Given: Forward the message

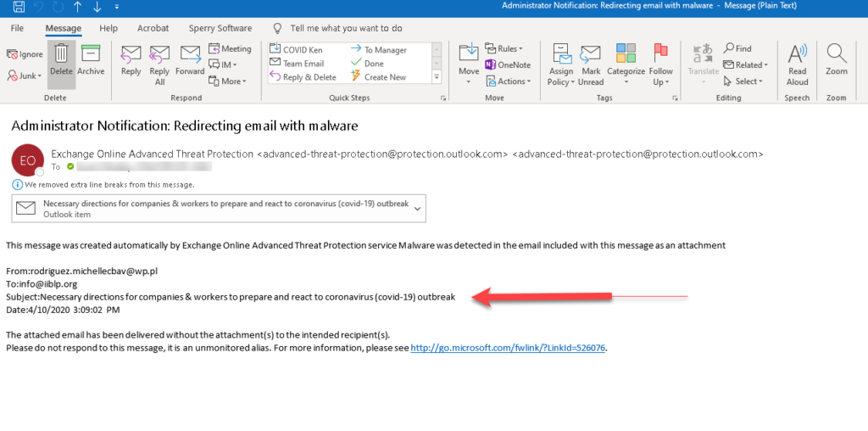Looking at the screenshot, I should (190, 60).
